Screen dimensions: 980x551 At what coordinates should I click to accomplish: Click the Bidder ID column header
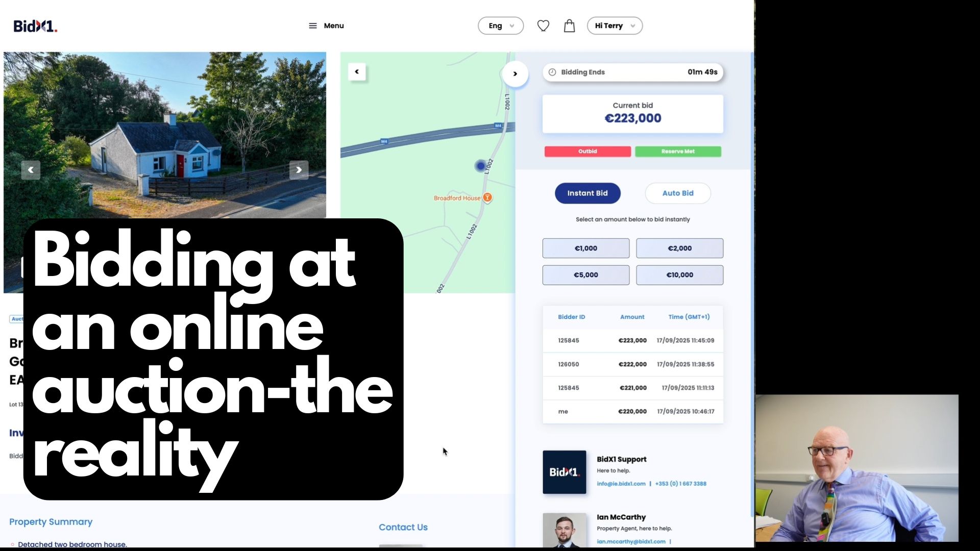(572, 317)
